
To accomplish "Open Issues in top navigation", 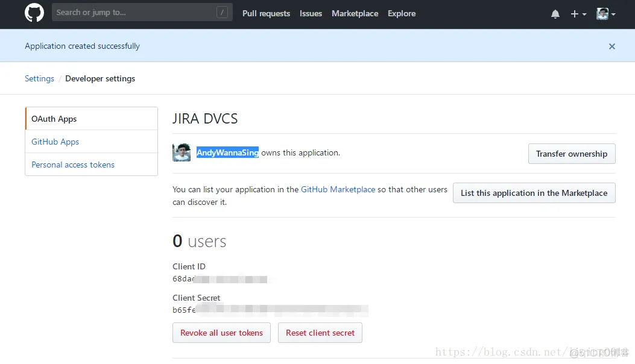I will click(x=311, y=13).
